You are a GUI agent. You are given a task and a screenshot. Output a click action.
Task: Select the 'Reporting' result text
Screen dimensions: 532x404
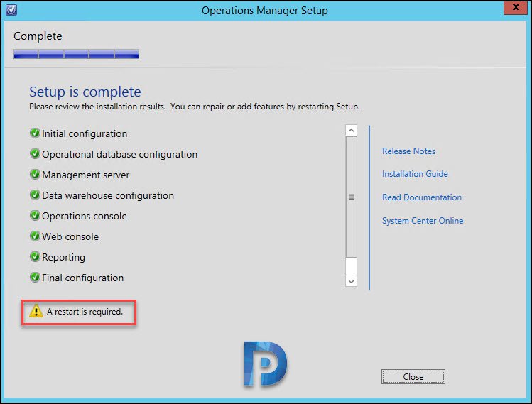click(63, 258)
